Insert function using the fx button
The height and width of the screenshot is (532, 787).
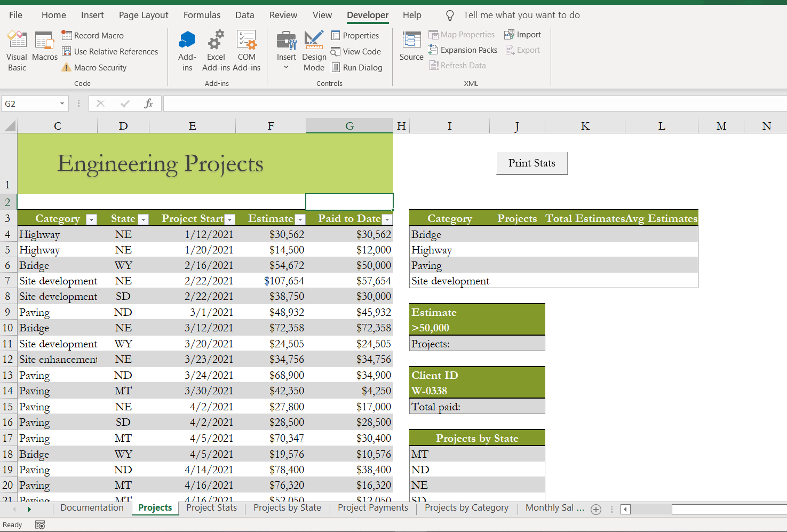(148, 104)
